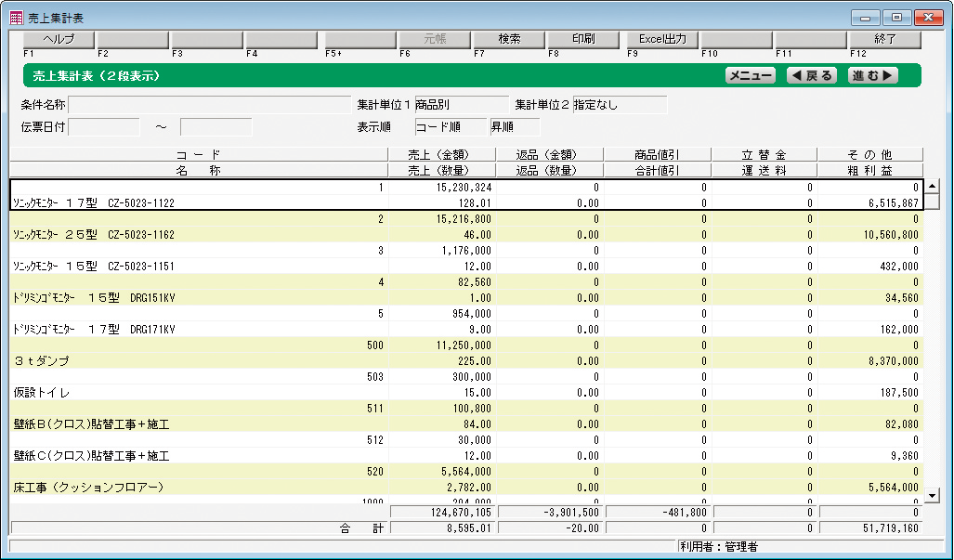The image size is (954, 560).
Task: Click the app icon in title bar
Action: 16,16
